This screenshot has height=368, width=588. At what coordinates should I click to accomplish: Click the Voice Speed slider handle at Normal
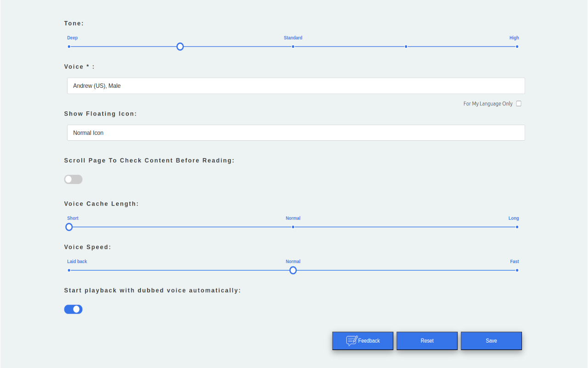coord(293,270)
